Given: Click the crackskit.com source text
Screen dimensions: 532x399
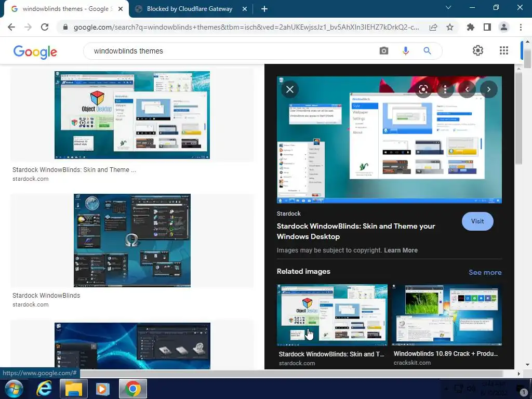Looking at the screenshot, I should (412, 363).
